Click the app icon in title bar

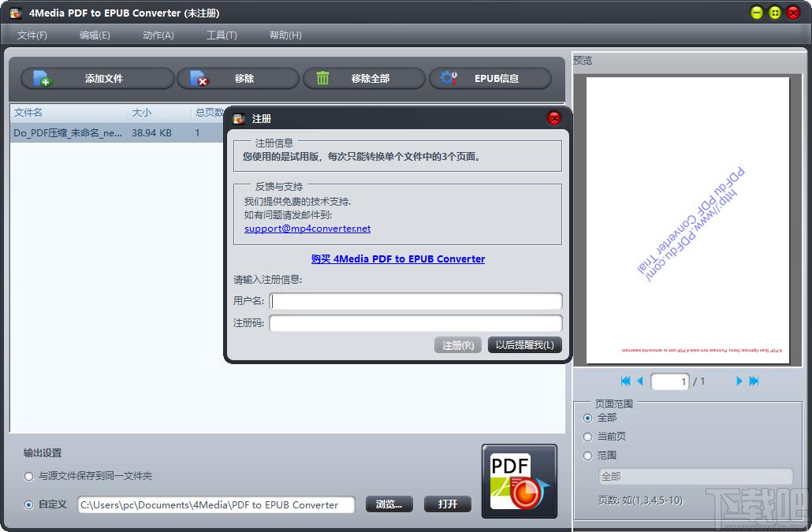point(16,13)
